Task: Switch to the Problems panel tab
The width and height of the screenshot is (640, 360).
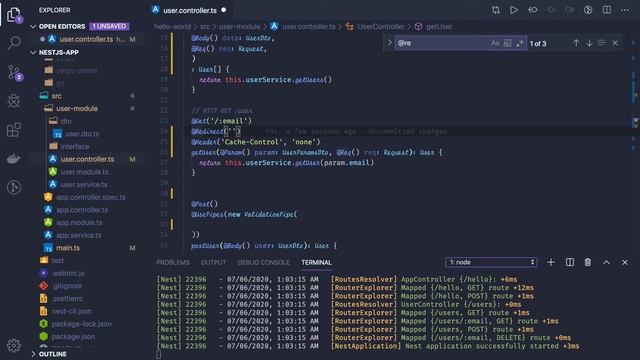Action: coord(173,262)
